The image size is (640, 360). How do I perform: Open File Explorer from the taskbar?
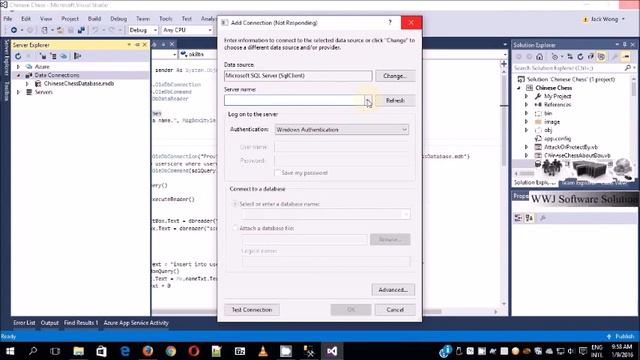click(x=78, y=351)
